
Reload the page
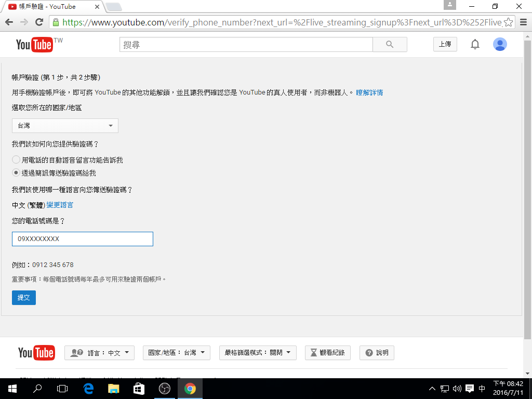[x=39, y=22]
